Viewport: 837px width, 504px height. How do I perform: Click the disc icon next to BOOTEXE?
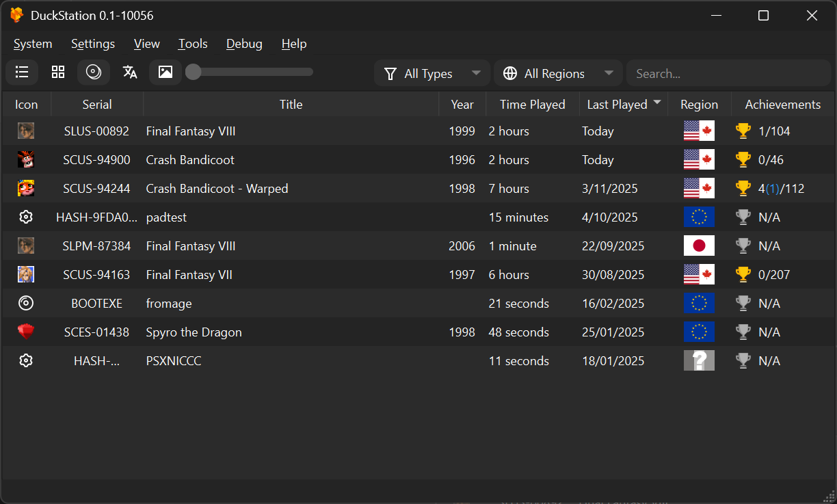click(x=25, y=303)
